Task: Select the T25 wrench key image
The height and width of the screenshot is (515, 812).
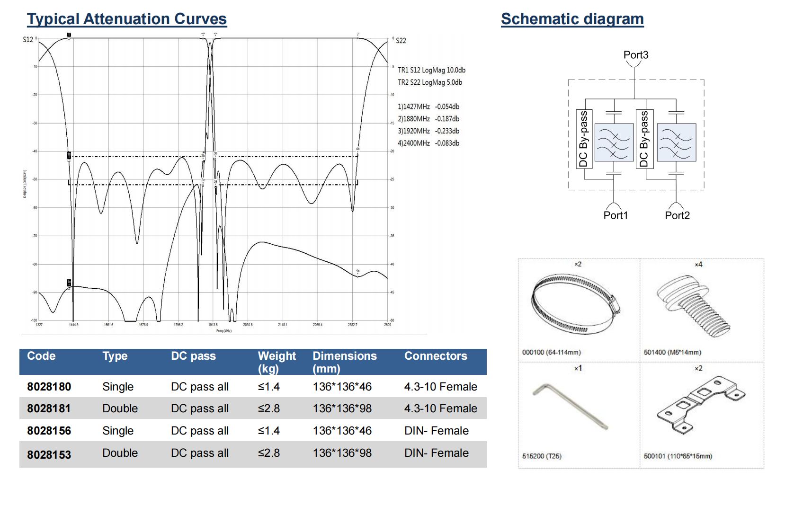Action: pos(570,407)
